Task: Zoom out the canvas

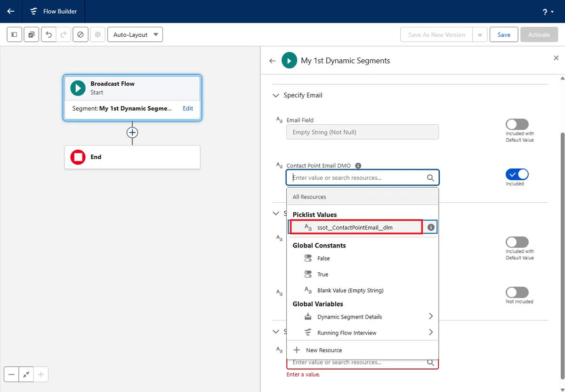Action: pyautogui.click(x=11, y=375)
